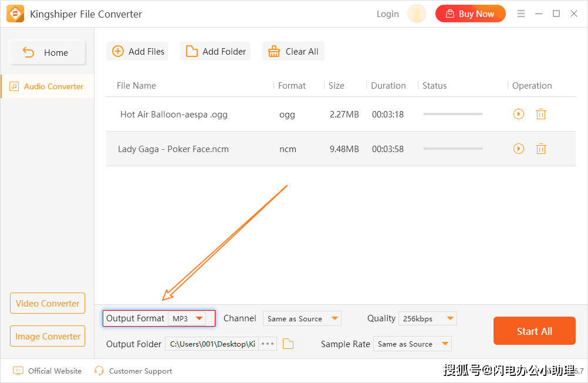
Task: Delete the Hot Air Balloon-aespa file
Action: [x=540, y=114]
